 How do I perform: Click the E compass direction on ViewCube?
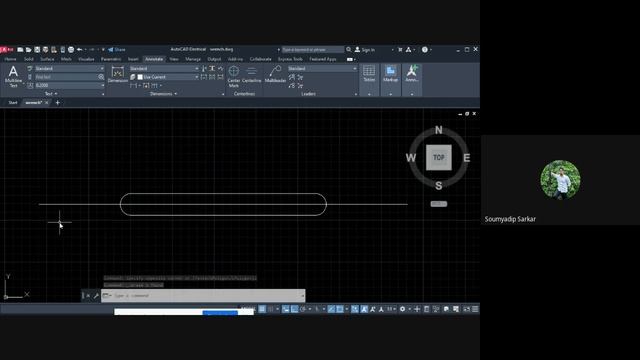pos(467,158)
